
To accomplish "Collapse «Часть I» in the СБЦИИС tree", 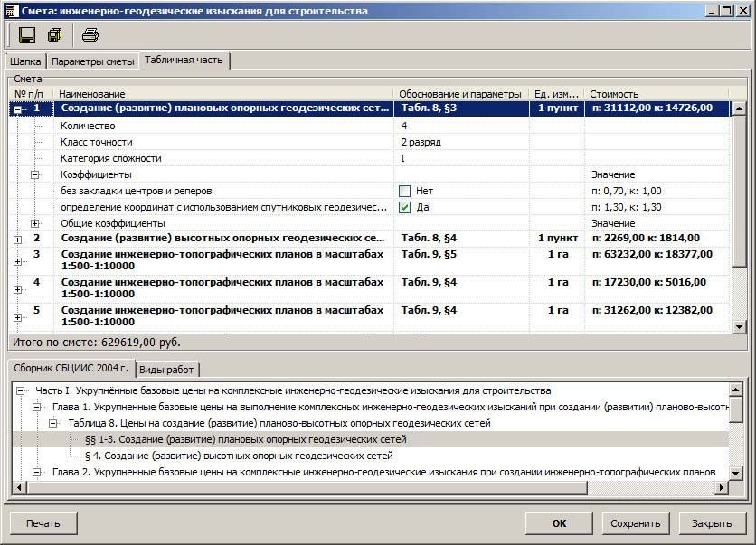I will 20,390.
